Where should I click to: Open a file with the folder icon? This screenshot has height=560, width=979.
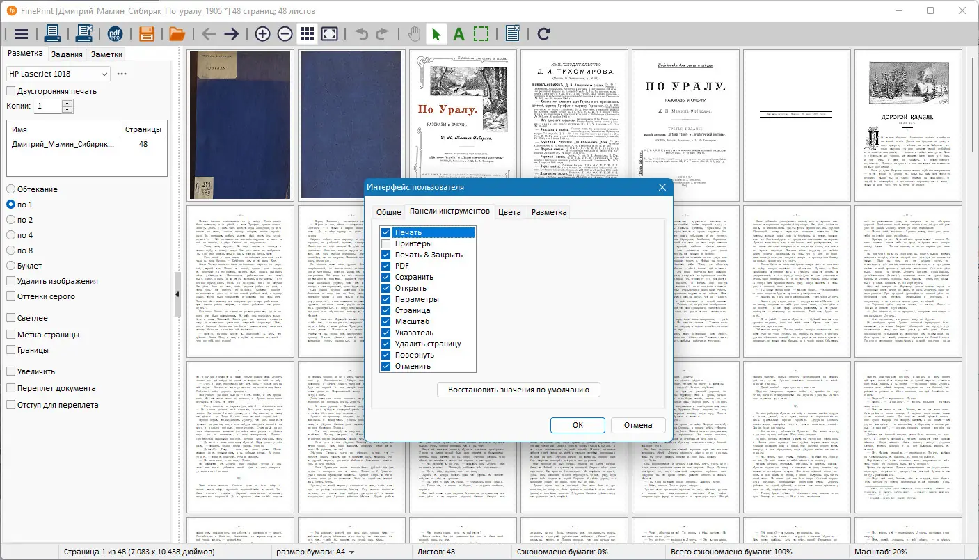[177, 33]
